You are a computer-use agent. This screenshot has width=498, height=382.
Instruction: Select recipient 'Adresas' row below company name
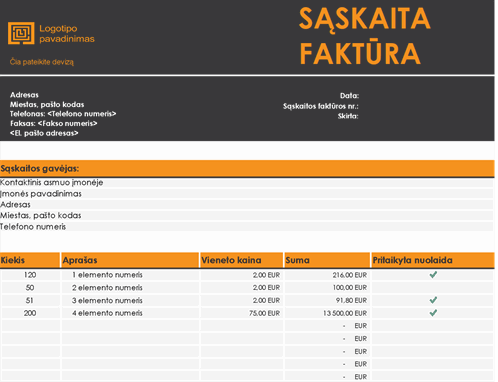246,204
